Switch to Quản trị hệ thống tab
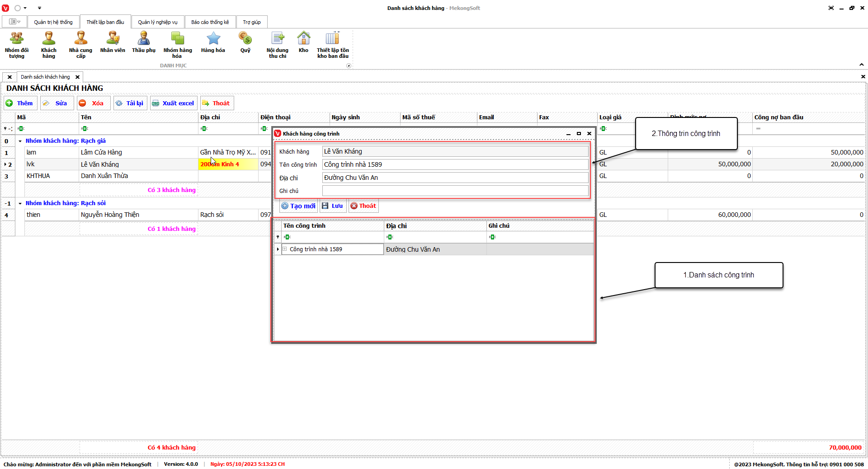868x469 pixels. (x=53, y=22)
